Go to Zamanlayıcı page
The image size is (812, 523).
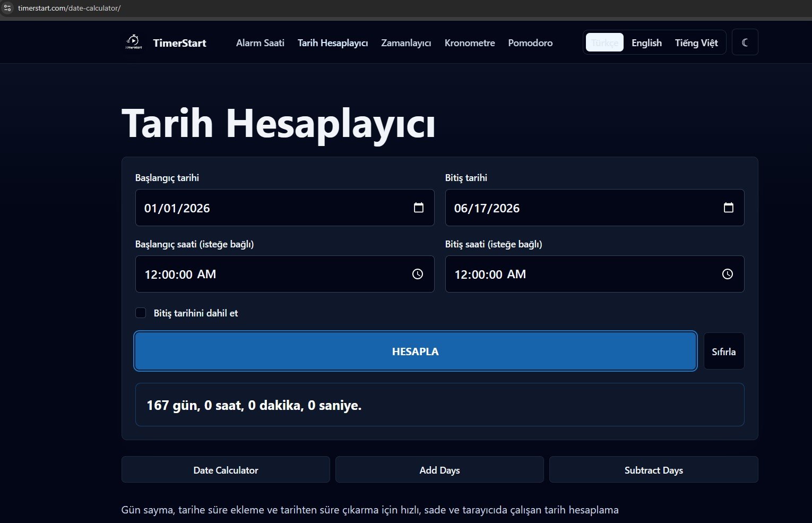tap(406, 43)
